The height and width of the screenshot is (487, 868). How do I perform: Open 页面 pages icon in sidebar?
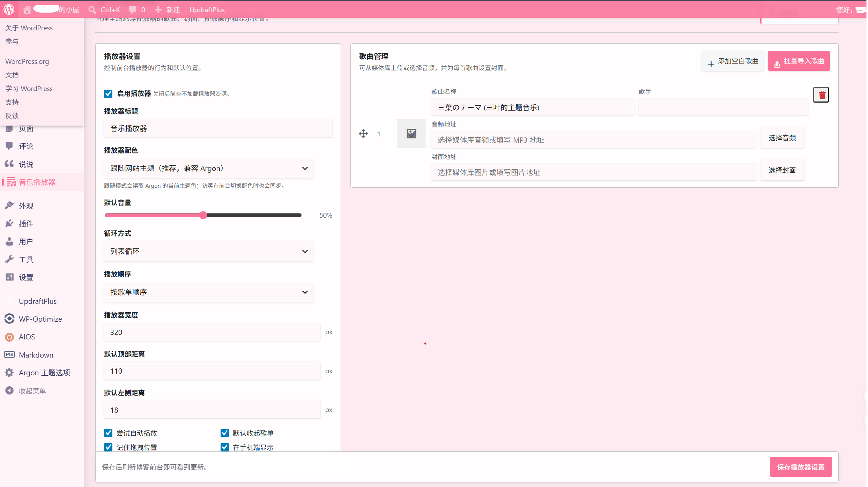9,129
